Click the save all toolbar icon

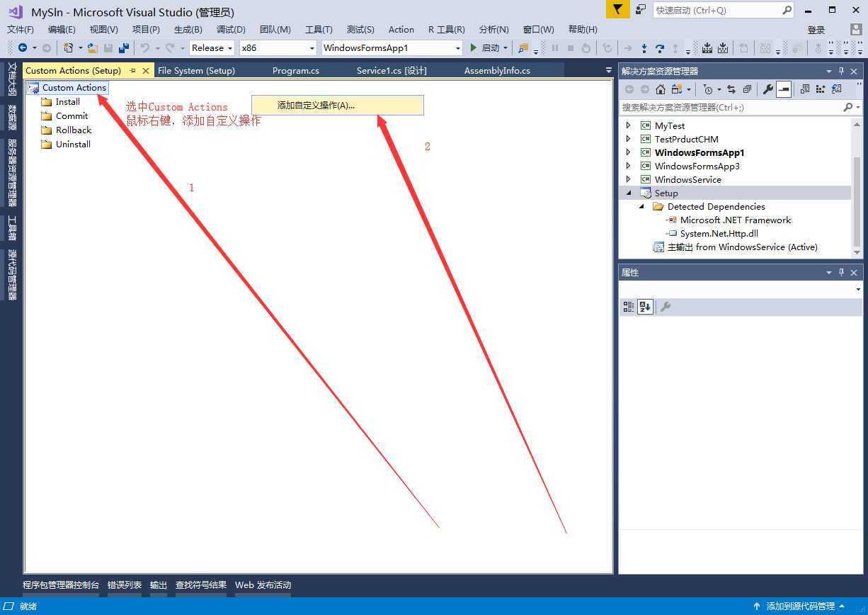124,48
